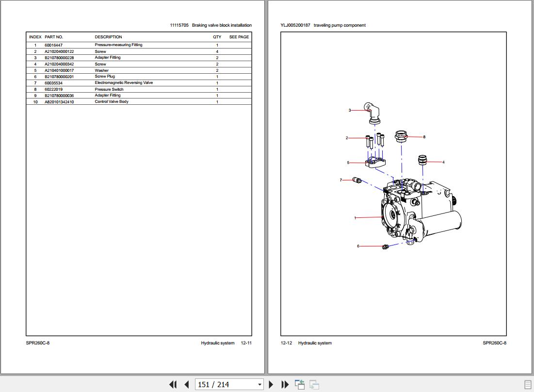Go to the next page

[x=271, y=385]
